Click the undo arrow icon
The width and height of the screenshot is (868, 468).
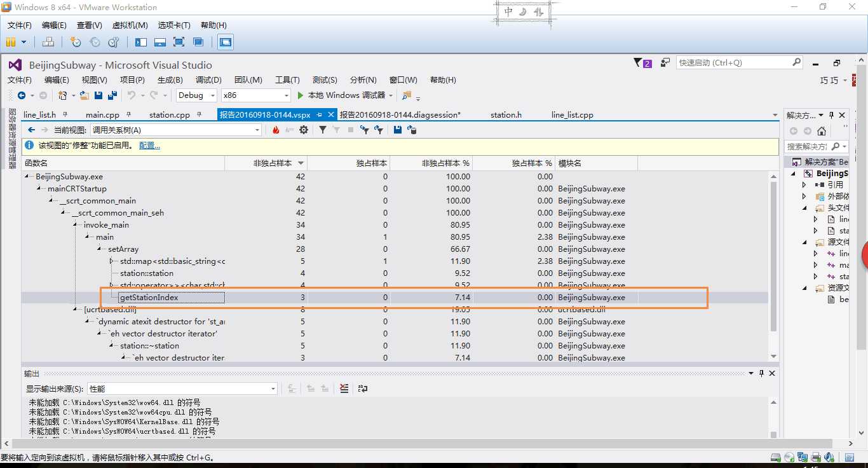click(132, 95)
